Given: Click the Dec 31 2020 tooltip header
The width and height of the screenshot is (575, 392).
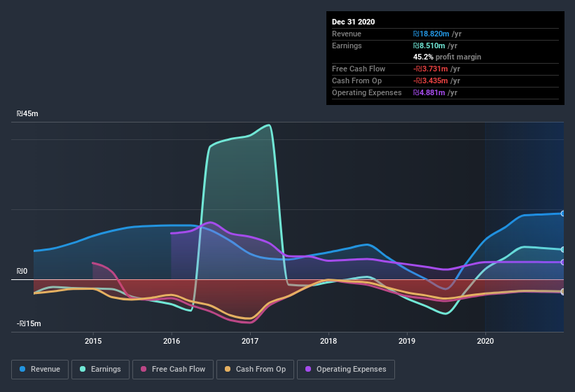Looking at the screenshot, I should [x=353, y=22].
